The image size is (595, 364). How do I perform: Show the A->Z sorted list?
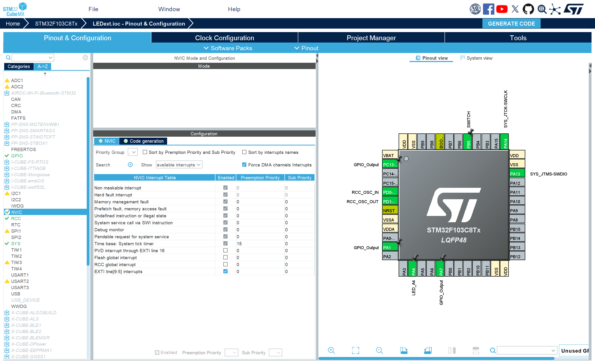click(x=43, y=66)
